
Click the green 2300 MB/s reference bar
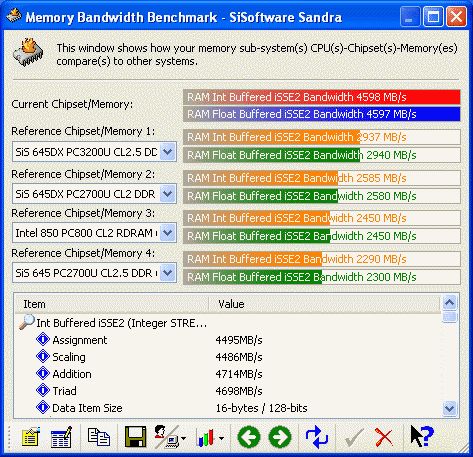322,277
